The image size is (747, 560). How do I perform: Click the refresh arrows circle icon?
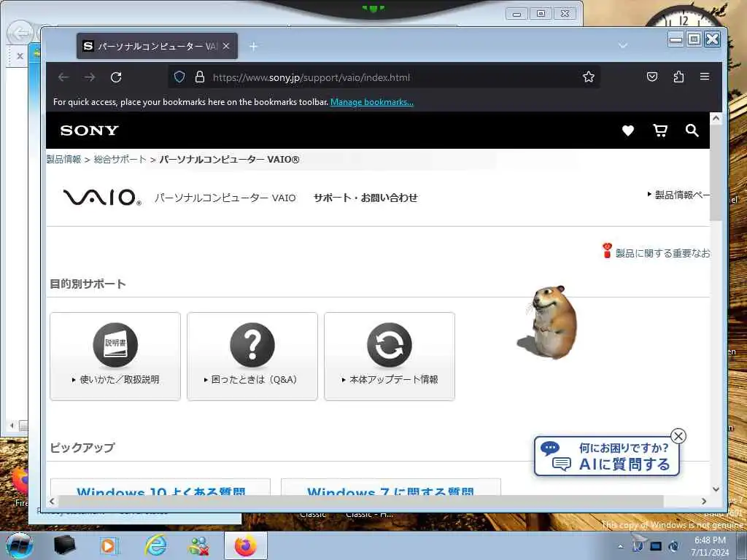(390, 345)
